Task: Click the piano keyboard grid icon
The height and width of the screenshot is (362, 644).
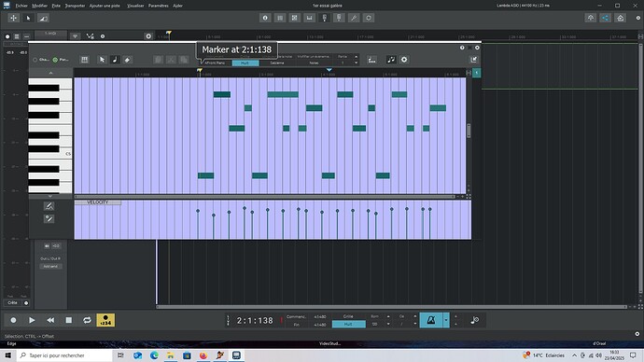Action: (x=85, y=60)
